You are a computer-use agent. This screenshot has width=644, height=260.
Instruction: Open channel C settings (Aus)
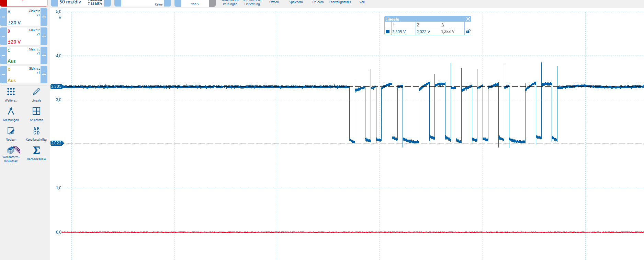click(x=23, y=55)
